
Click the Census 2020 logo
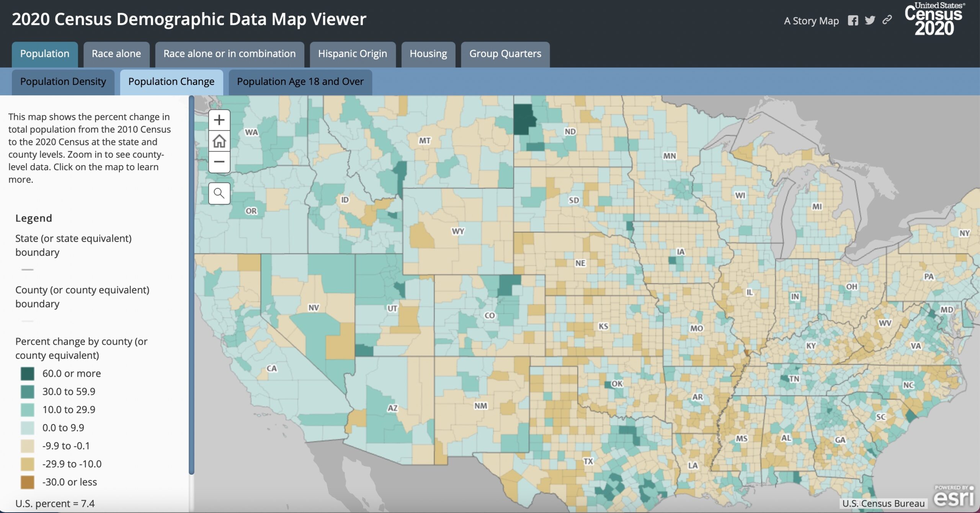[x=934, y=19]
